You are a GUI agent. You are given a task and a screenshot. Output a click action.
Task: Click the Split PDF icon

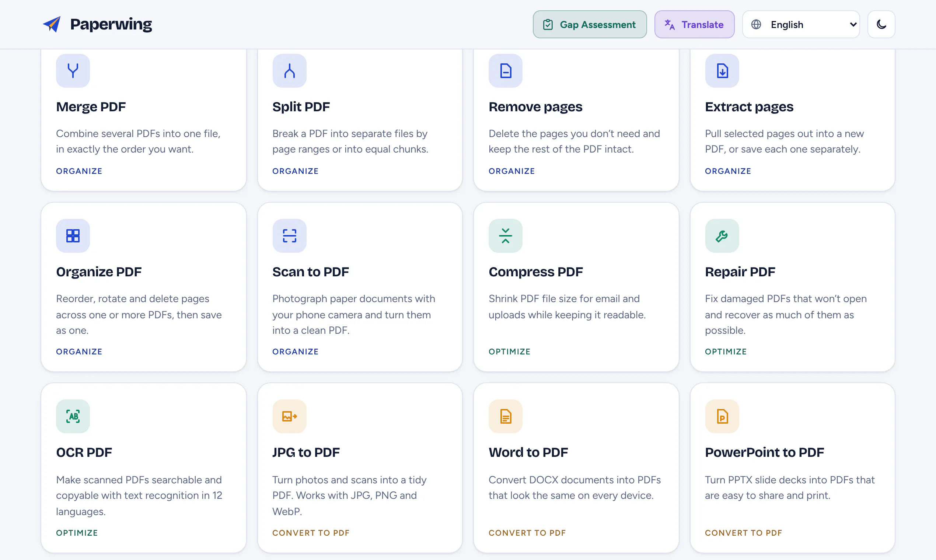pyautogui.click(x=290, y=71)
